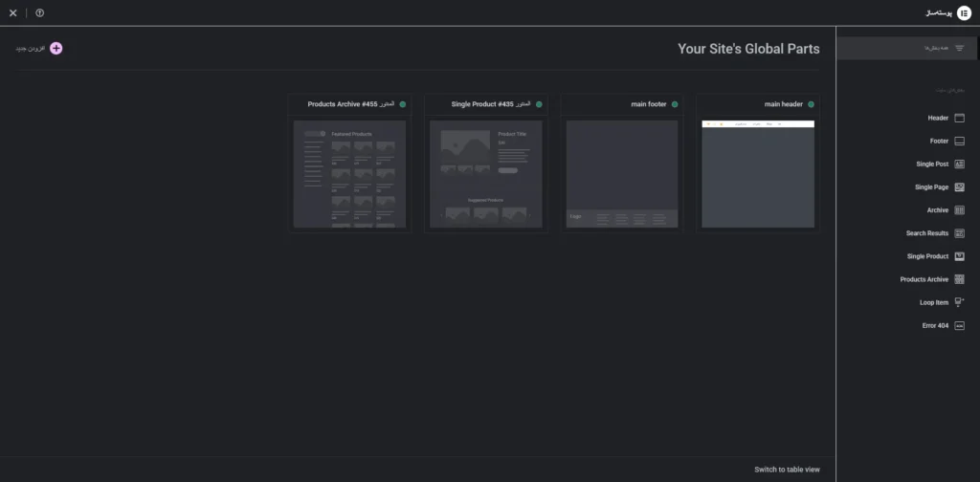Click the Footer template type icon
Viewport: 980px width, 482px height.
(959, 141)
